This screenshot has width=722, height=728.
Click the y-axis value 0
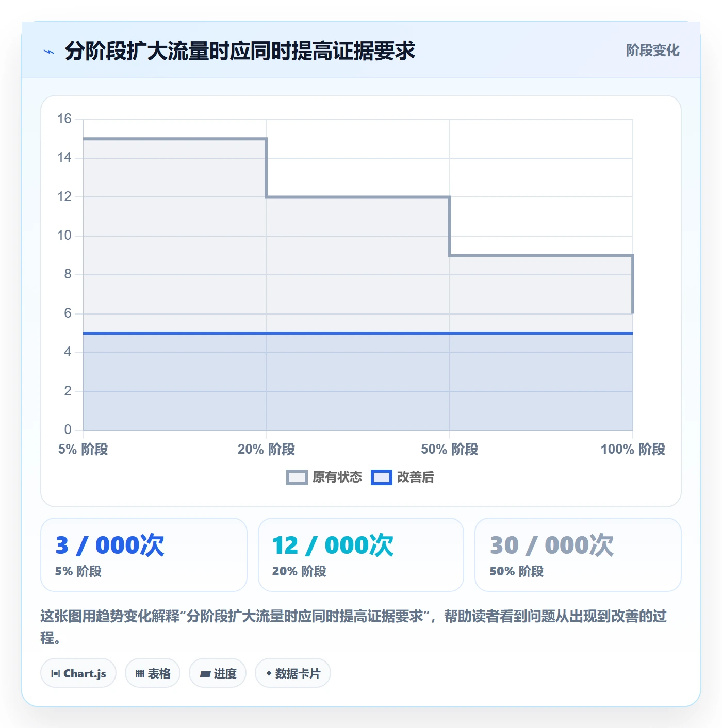(68, 430)
